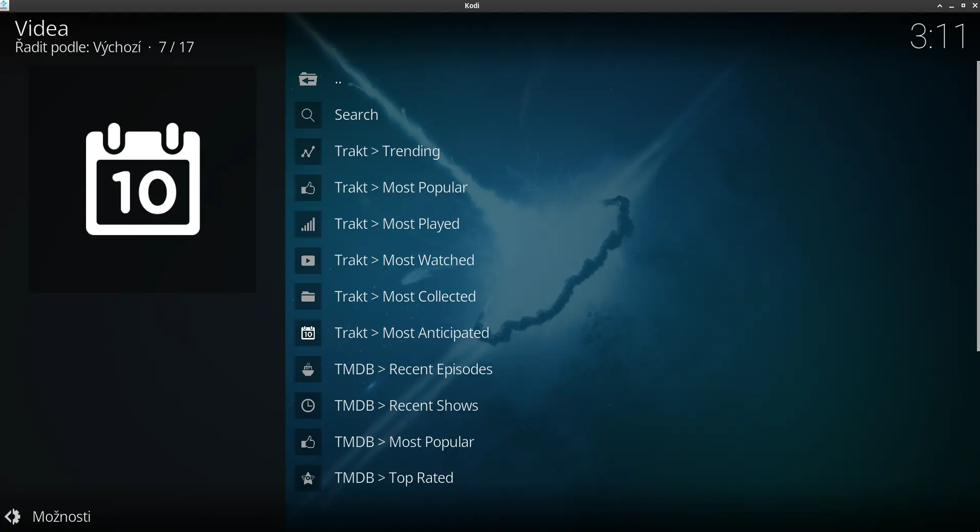
Task: Click the Kodi app icon in title bar
Action: point(4,6)
